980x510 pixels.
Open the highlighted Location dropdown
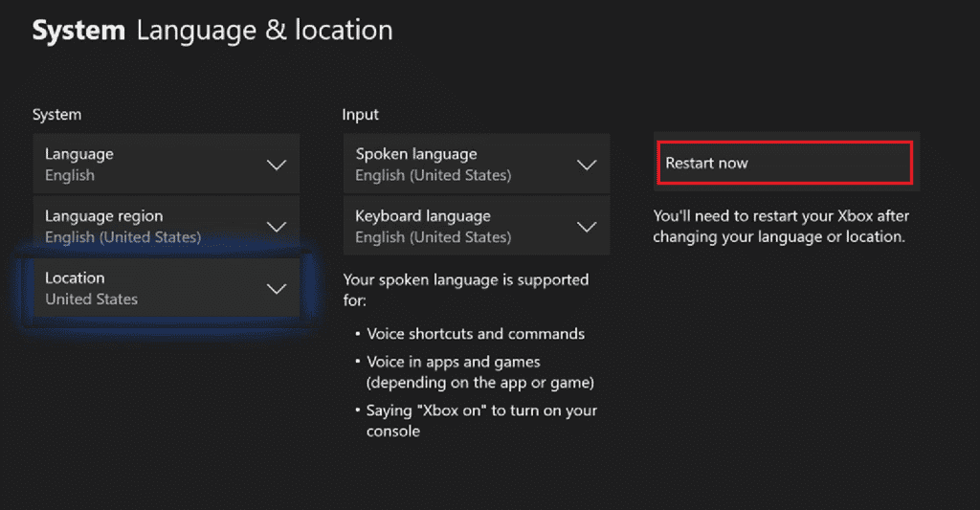coord(166,288)
